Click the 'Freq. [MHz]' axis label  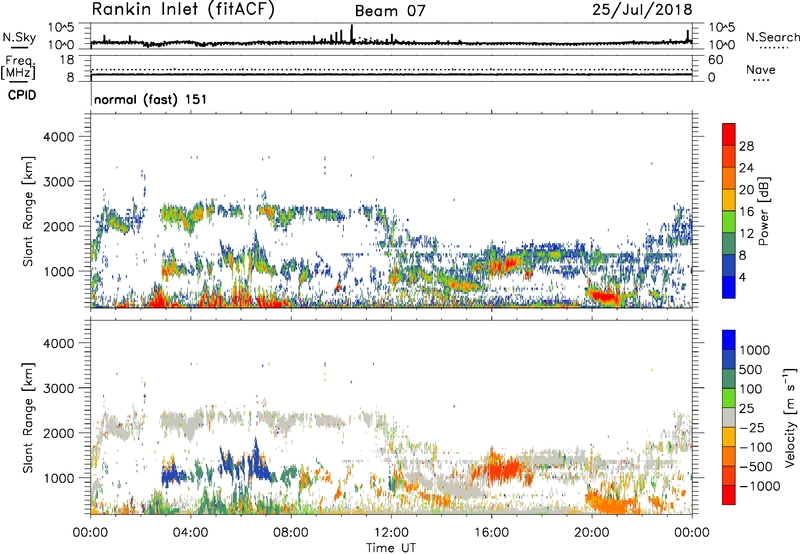[19, 68]
